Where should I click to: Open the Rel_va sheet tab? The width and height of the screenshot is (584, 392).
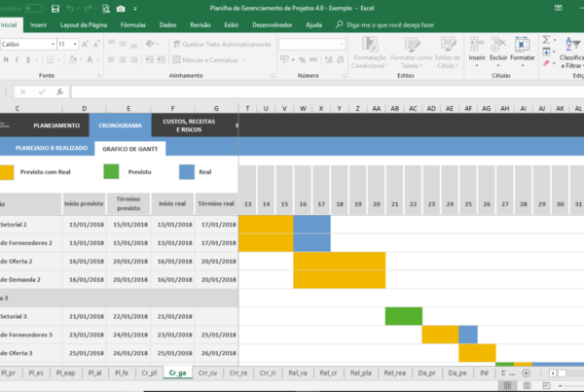pyautogui.click(x=298, y=373)
